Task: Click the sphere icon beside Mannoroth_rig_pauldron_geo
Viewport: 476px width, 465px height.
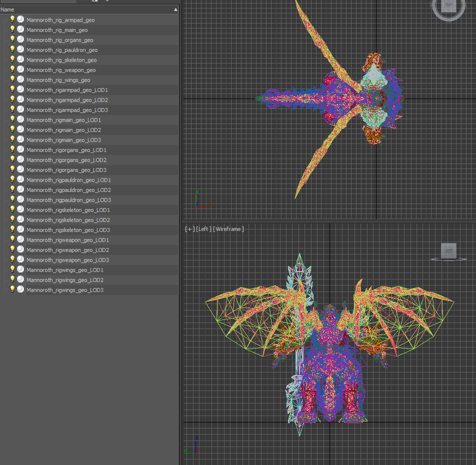Action: (x=20, y=49)
